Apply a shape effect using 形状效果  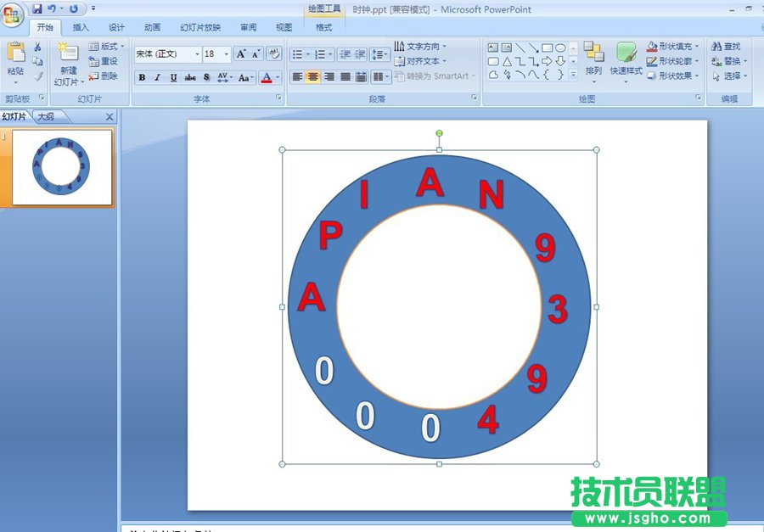[673, 75]
